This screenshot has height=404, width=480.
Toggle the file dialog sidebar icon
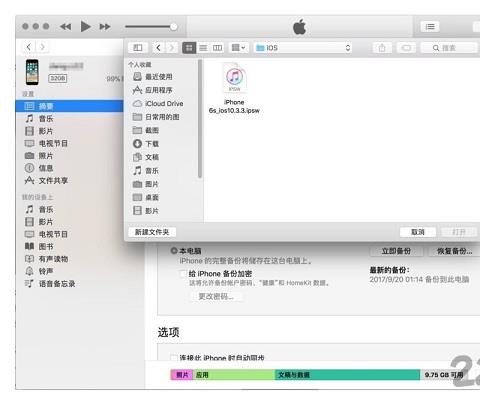coord(138,48)
